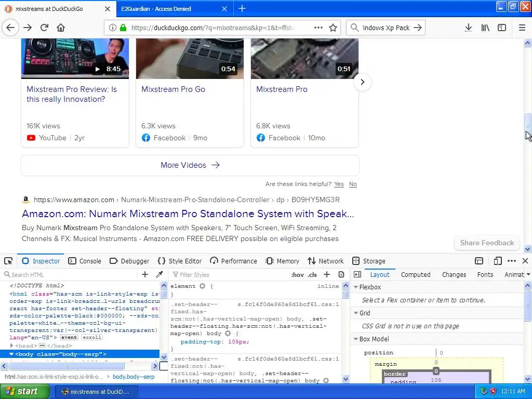Expand the head node in markup
Image resolution: width=532 pixels, height=399 pixels.
pos(11,345)
